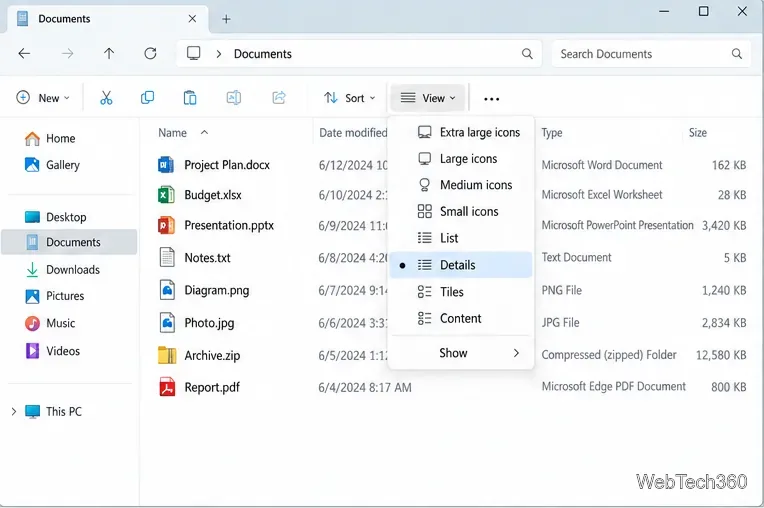This screenshot has height=508, width=764.
Task: Select Documents in the sidebar
Action: point(69,242)
